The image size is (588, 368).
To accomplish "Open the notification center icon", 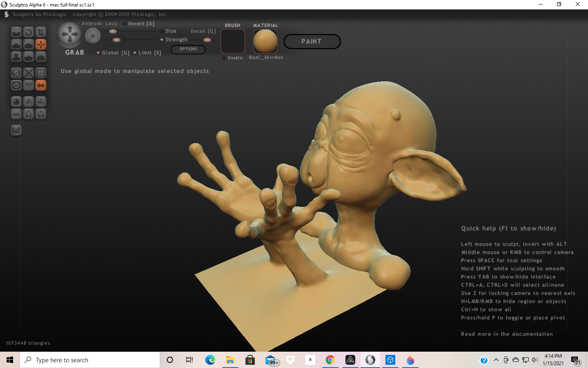I will coord(575,360).
